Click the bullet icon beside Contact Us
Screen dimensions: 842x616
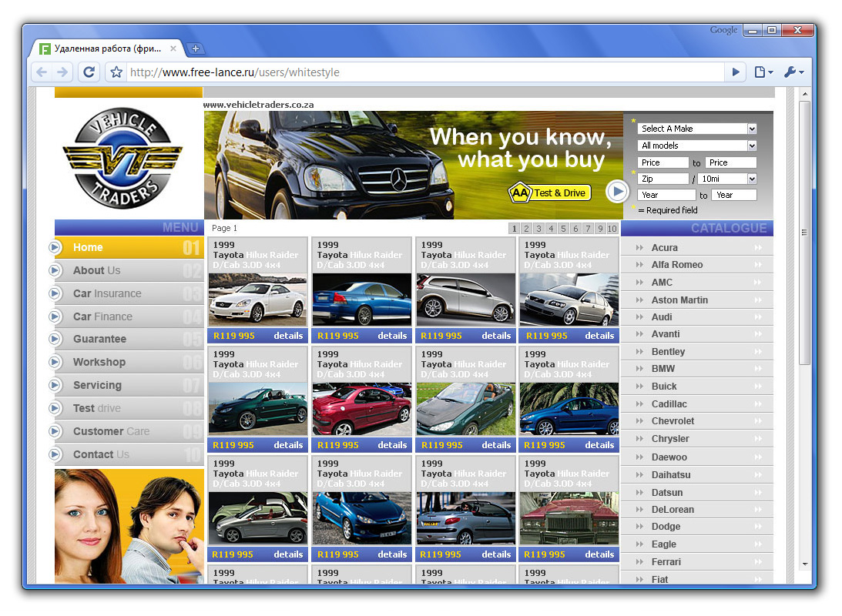pos(55,454)
